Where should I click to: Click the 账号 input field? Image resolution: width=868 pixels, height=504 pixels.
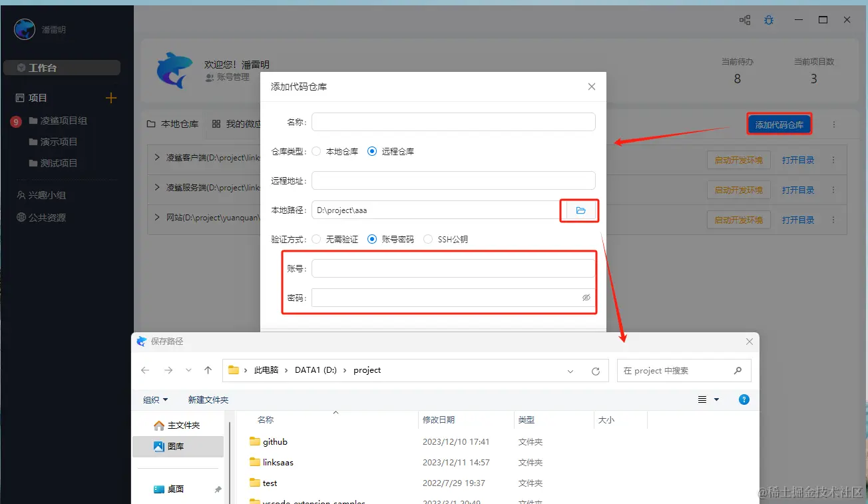(453, 268)
